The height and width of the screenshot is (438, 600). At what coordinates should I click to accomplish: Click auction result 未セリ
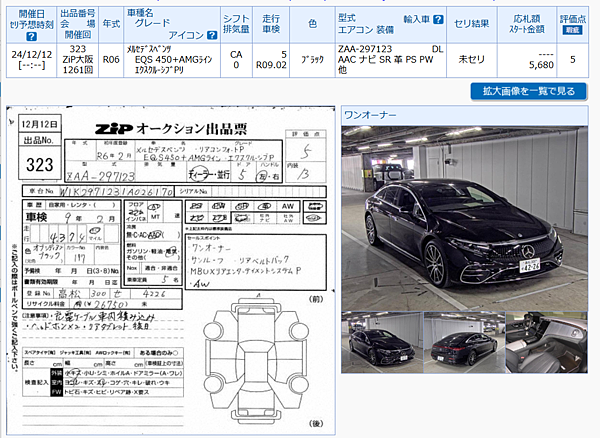point(471,60)
